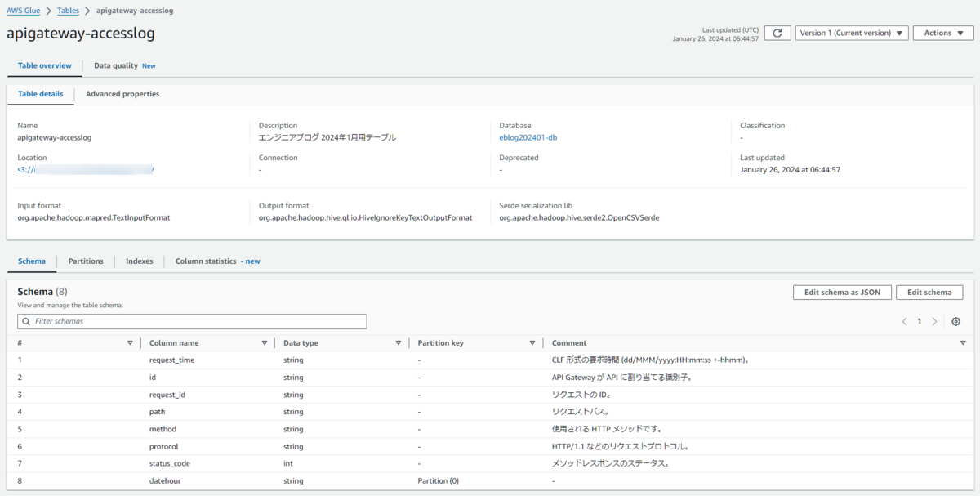Open the Version 1 (Current version) dropdown
The height and width of the screenshot is (496, 980).
[x=852, y=33]
